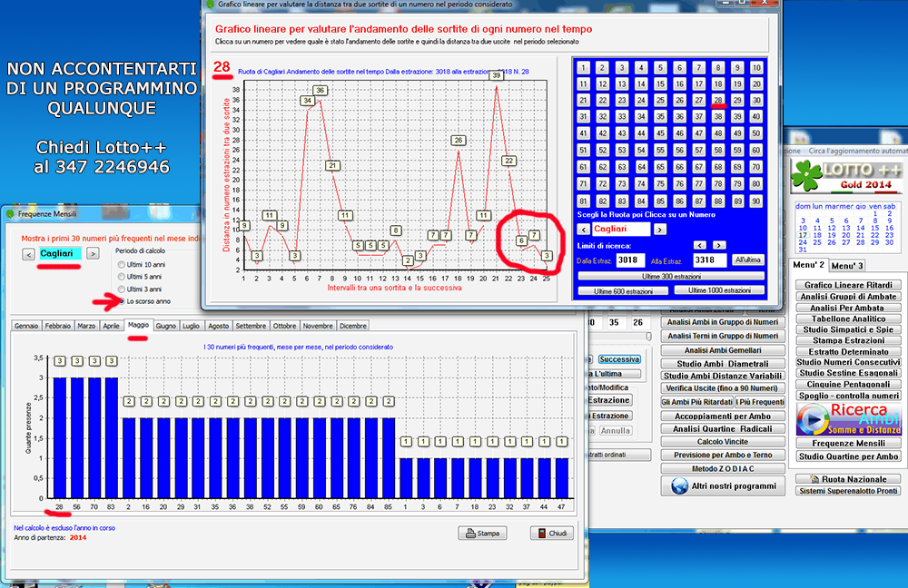Select number 28 in the number grid
This screenshot has height=588, width=908.
pyautogui.click(x=718, y=100)
